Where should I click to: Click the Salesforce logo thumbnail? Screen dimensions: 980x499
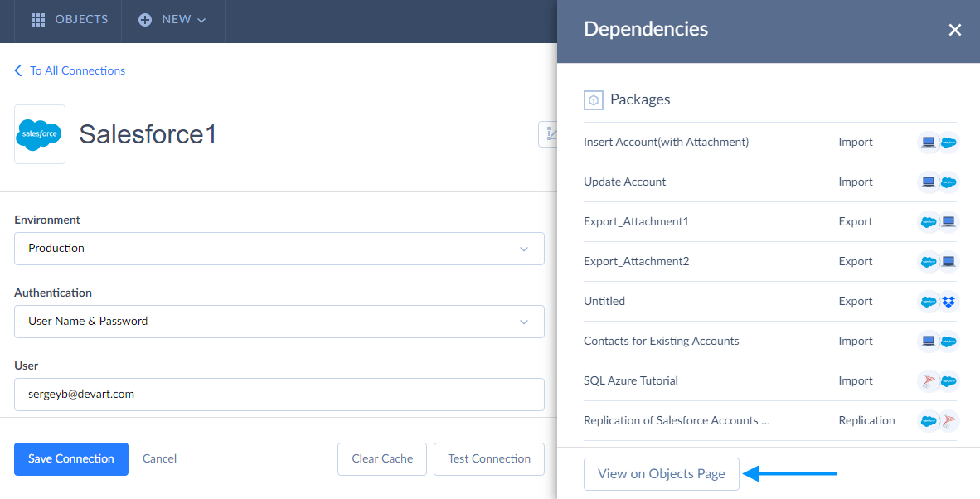[x=39, y=133]
